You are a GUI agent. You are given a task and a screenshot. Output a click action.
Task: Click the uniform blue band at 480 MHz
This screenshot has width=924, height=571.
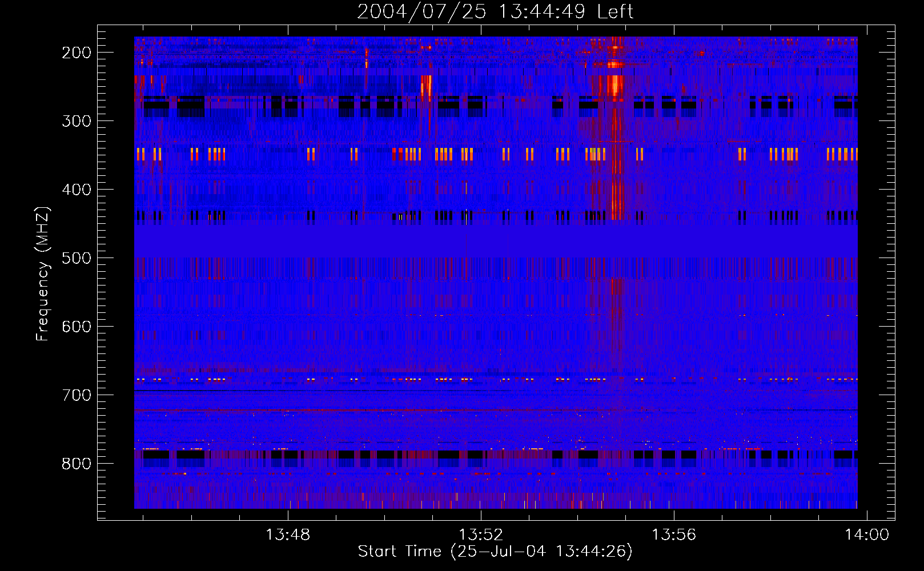click(496, 241)
